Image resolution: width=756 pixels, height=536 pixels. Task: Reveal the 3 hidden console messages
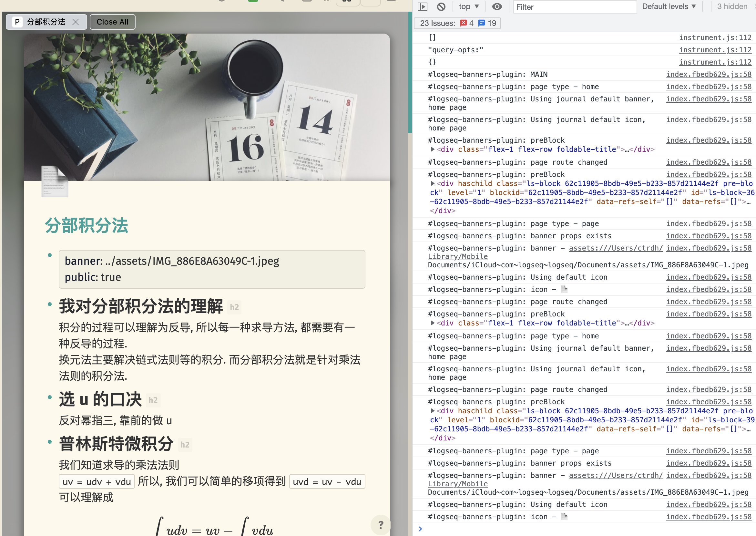coord(731,6)
